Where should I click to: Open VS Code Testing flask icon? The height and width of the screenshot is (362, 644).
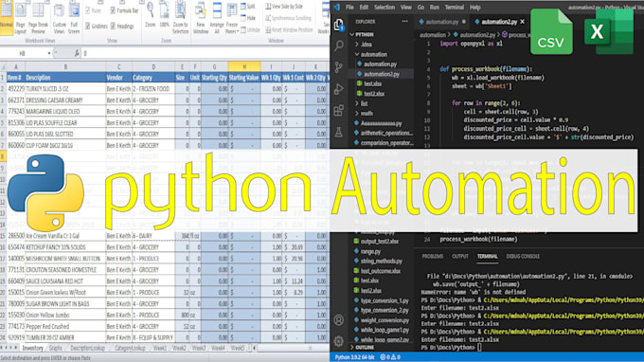(x=339, y=132)
